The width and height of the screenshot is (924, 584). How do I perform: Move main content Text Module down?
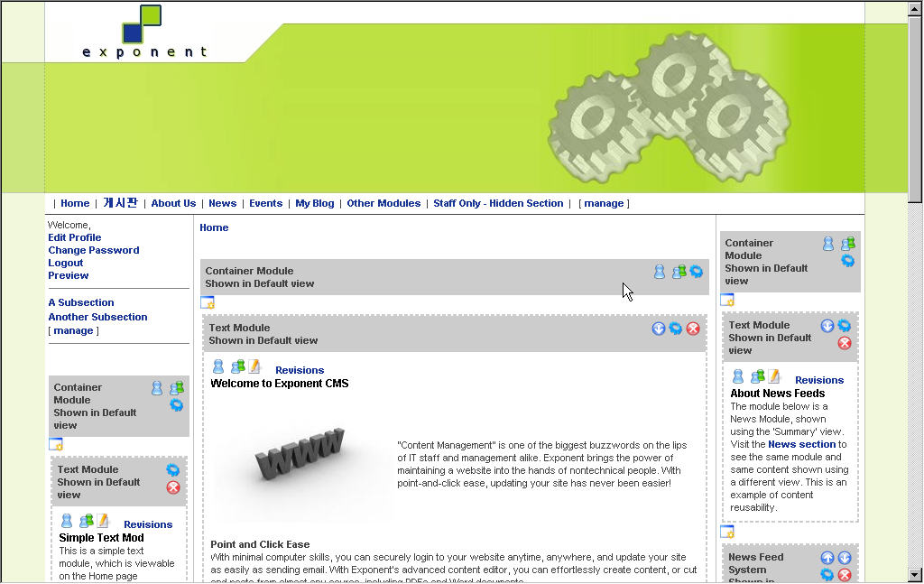coord(658,329)
